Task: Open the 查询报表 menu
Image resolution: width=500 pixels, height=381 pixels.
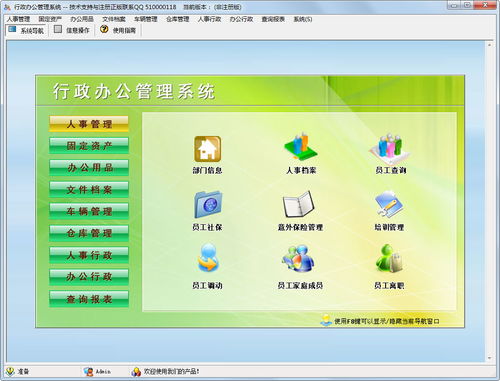Action: [273, 19]
